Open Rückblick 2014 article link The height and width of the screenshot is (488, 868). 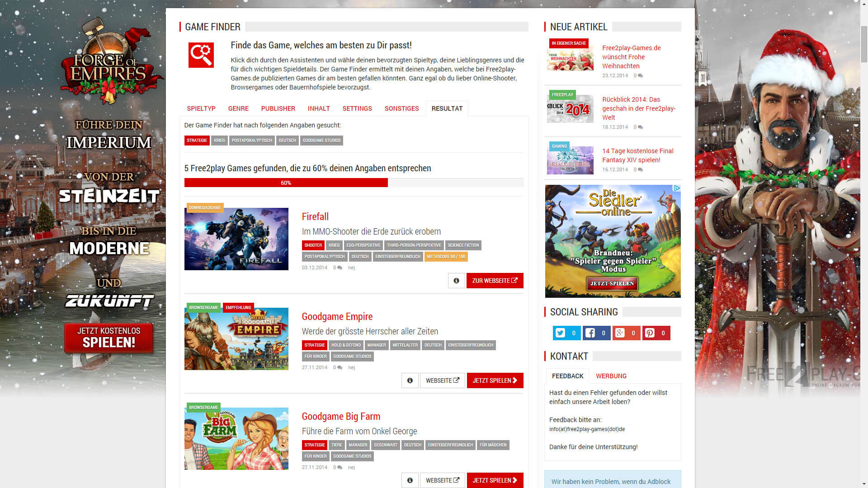click(x=639, y=108)
